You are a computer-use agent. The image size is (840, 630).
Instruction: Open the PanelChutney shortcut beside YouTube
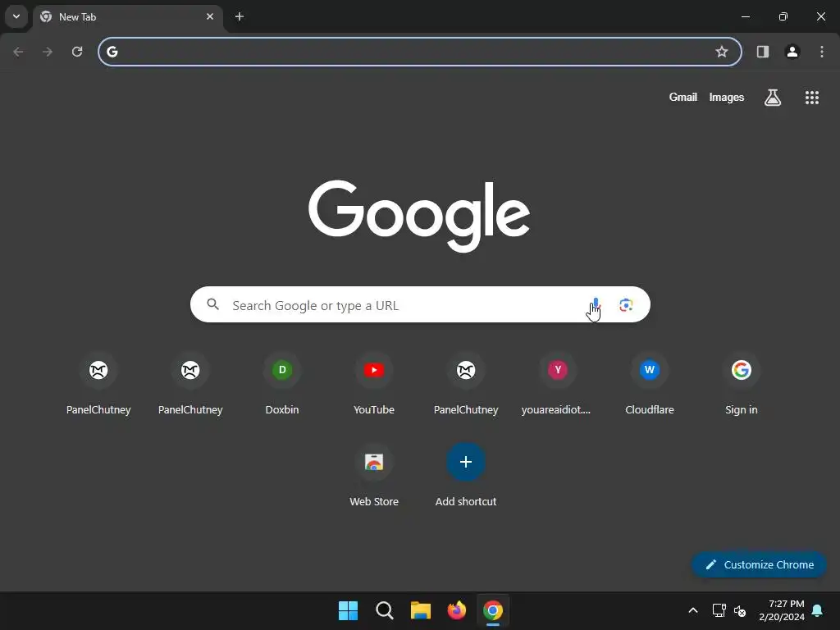click(466, 384)
